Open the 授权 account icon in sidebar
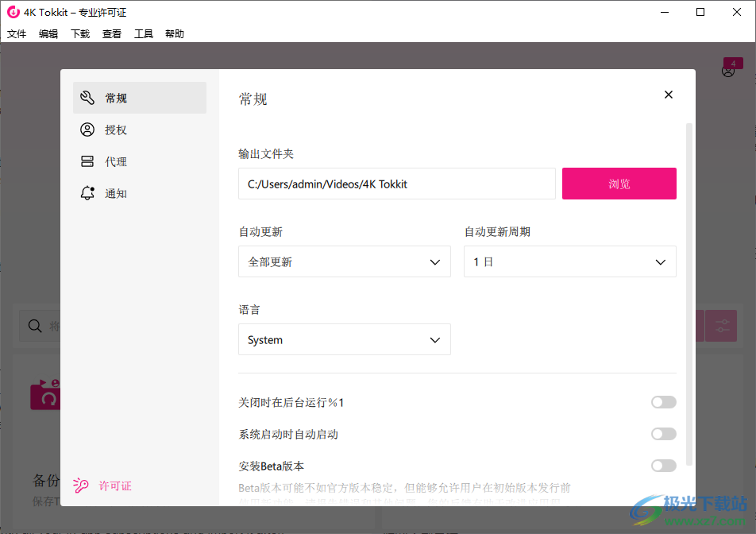Viewport: 756px width, 534px height. (87, 130)
